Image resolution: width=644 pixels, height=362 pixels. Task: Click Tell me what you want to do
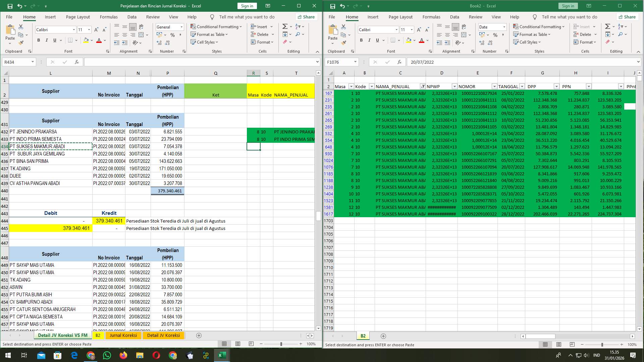click(x=247, y=17)
